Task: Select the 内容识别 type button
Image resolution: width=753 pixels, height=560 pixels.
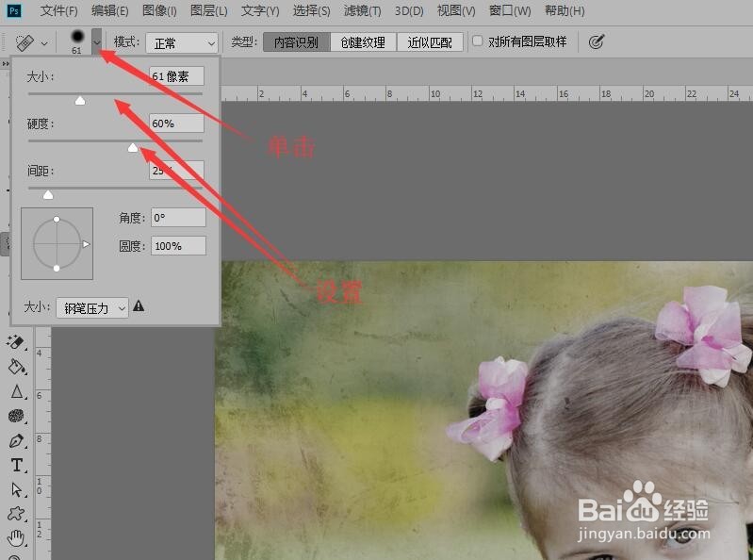Action: pyautogui.click(x=296, y=42)
